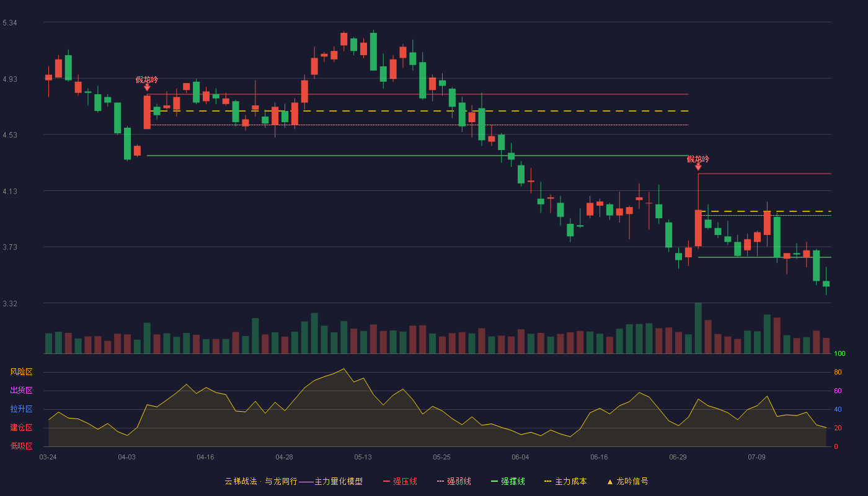Toggle the 强弱线 series legend label

click(459, 482)
